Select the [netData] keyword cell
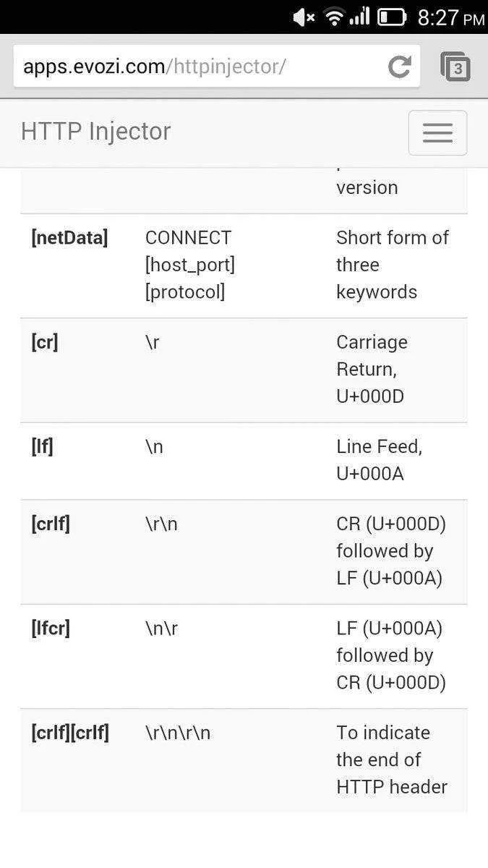The image size is (488, 868). tap(69, 237)
